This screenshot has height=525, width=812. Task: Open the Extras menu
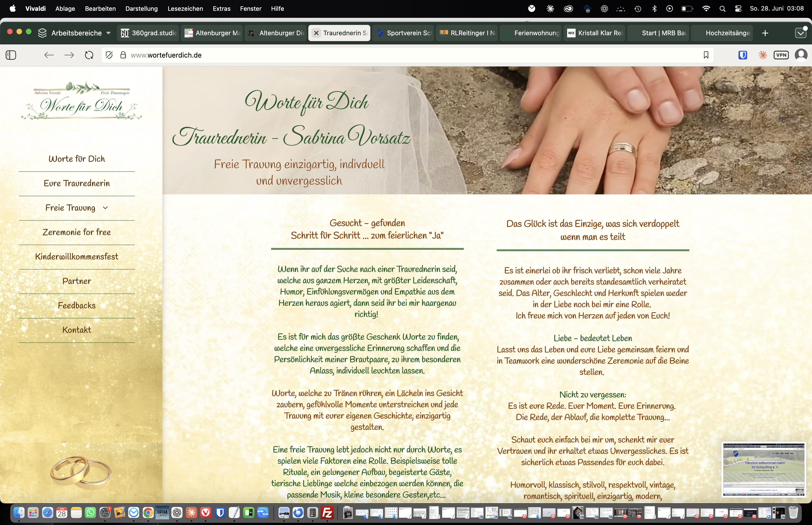pyautogui.click(x=222, y=8)
